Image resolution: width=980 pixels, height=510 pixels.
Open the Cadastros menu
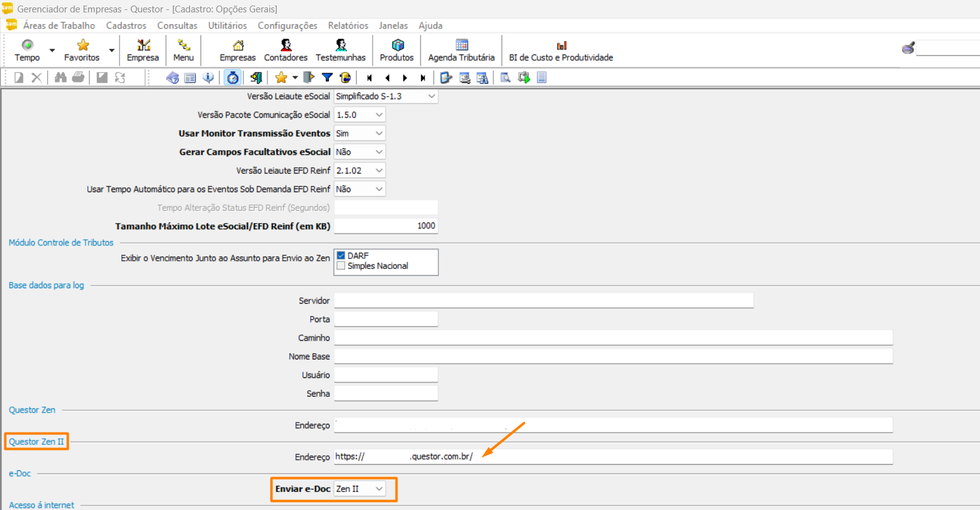126,25
